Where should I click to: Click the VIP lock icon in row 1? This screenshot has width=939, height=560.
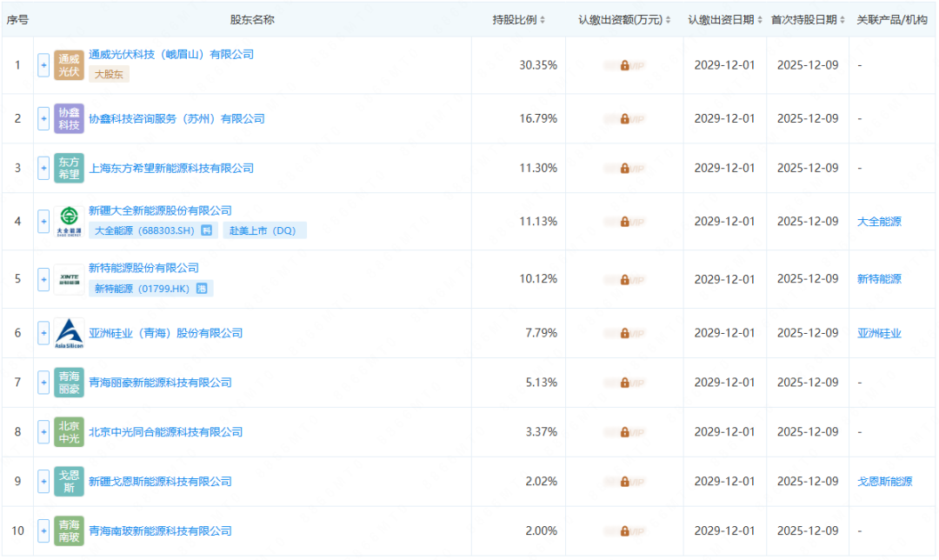626,64
